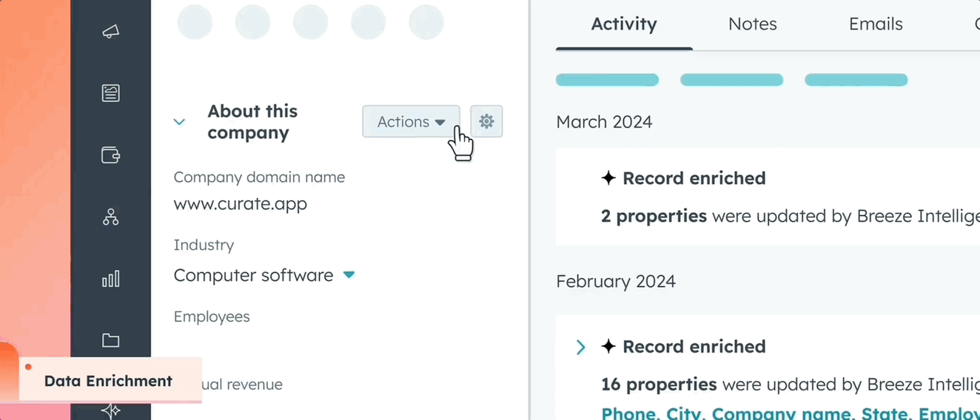980x420 pixels.
Task: Switch to the Activity tab
Action: [x=624, y=24]
